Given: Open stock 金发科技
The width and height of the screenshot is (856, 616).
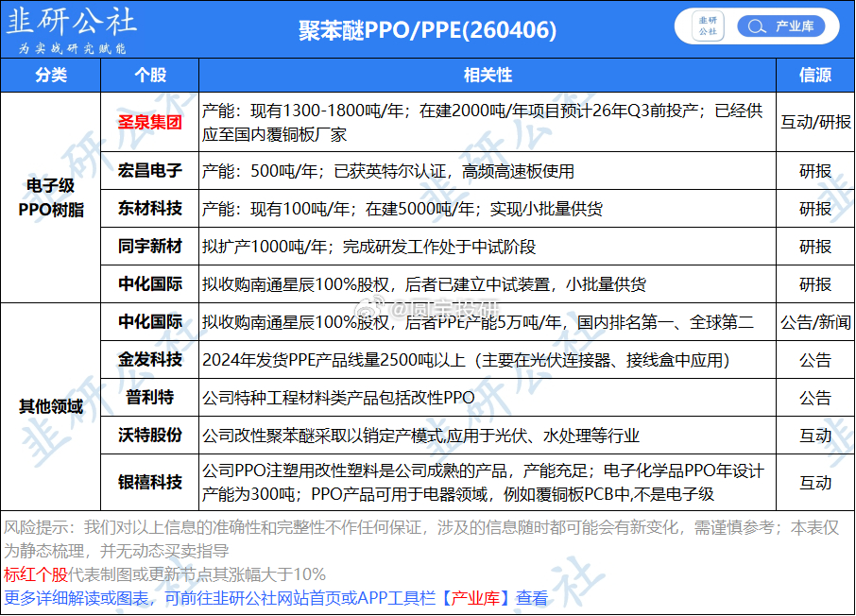Looking at the screenshot, I should [x=150, y=359].
